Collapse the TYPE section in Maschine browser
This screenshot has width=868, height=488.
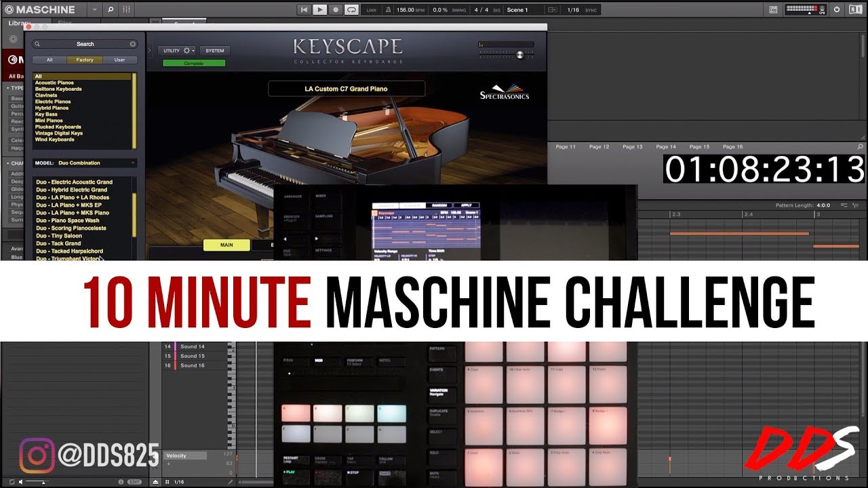click(8, 88)
